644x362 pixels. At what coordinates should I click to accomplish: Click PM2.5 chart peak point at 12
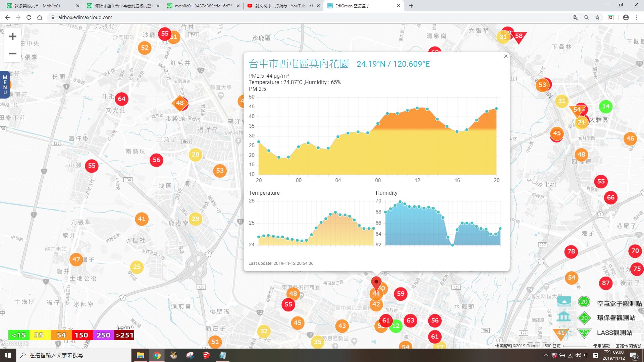point(417,108)
